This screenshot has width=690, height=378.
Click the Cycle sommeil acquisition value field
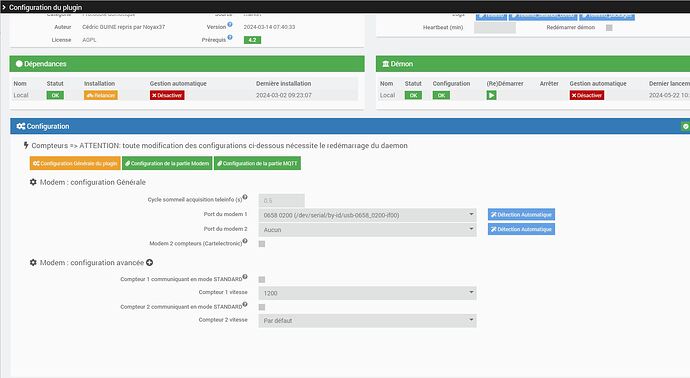(282, 201)
